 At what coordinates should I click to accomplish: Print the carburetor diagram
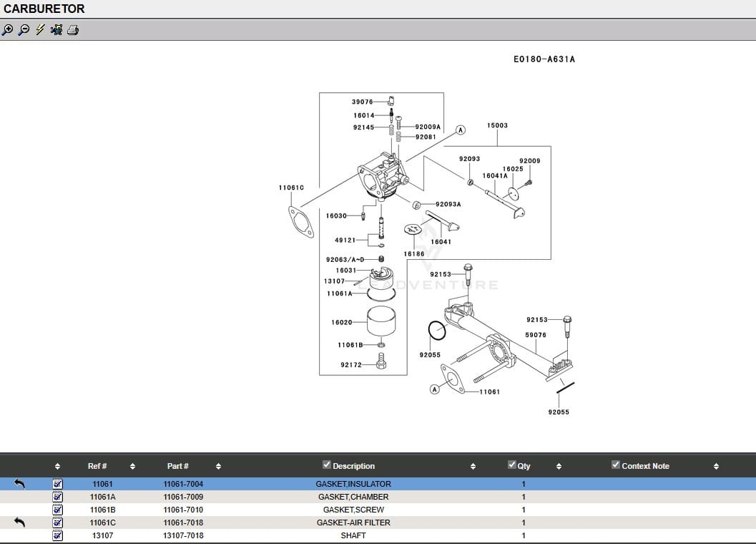pyautogui.click(x=73, y=30)
